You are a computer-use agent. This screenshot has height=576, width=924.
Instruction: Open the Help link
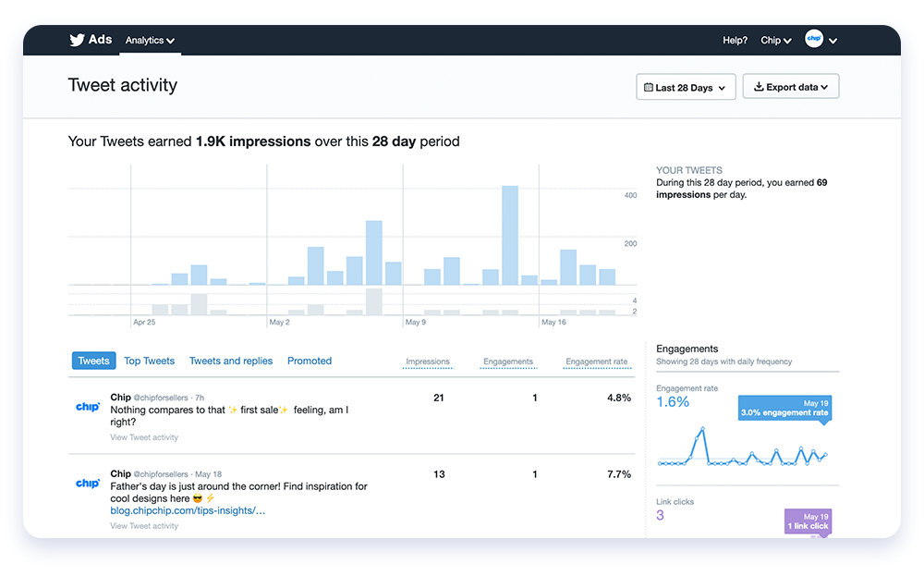[735, 40]
